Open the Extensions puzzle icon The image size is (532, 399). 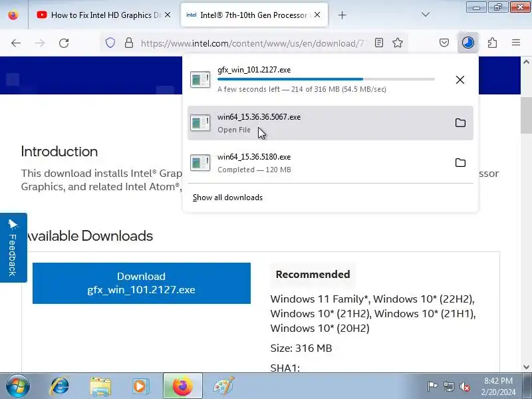[x=492, y=43]
